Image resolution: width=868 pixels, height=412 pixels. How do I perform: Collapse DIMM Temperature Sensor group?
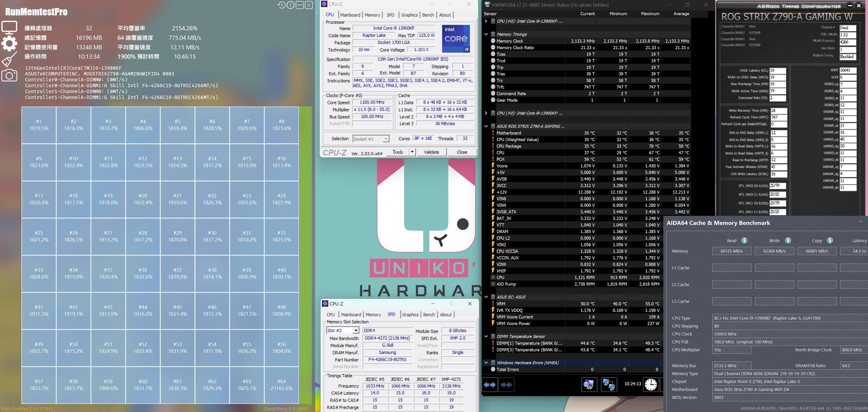pyautogui.click(x=486, y=336)
